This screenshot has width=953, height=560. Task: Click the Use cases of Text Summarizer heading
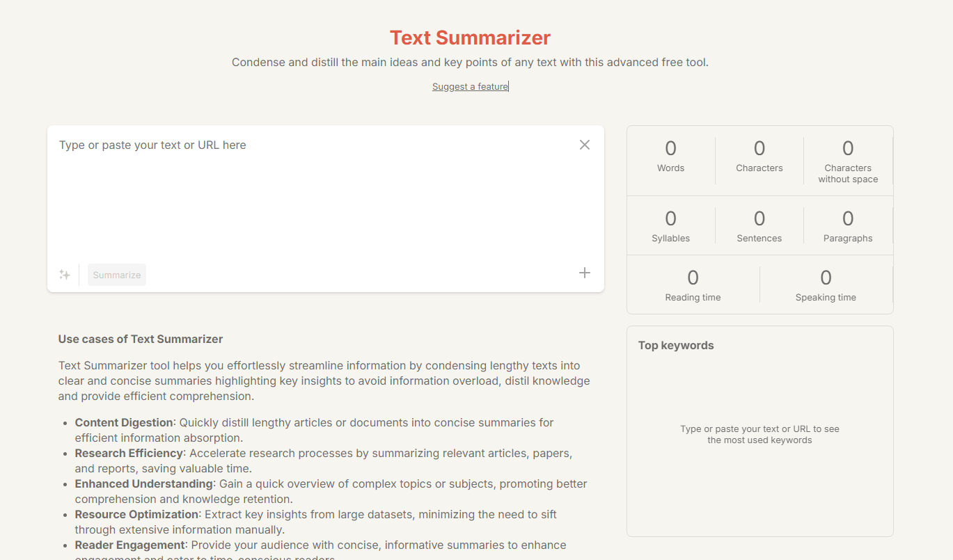click(x=141, y=339)
